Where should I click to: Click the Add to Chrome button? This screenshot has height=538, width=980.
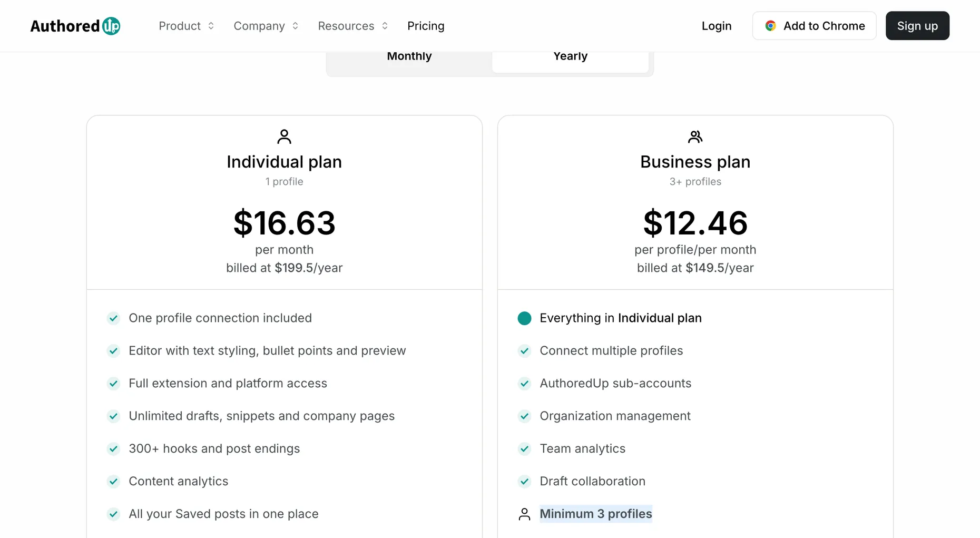point(814,26)
